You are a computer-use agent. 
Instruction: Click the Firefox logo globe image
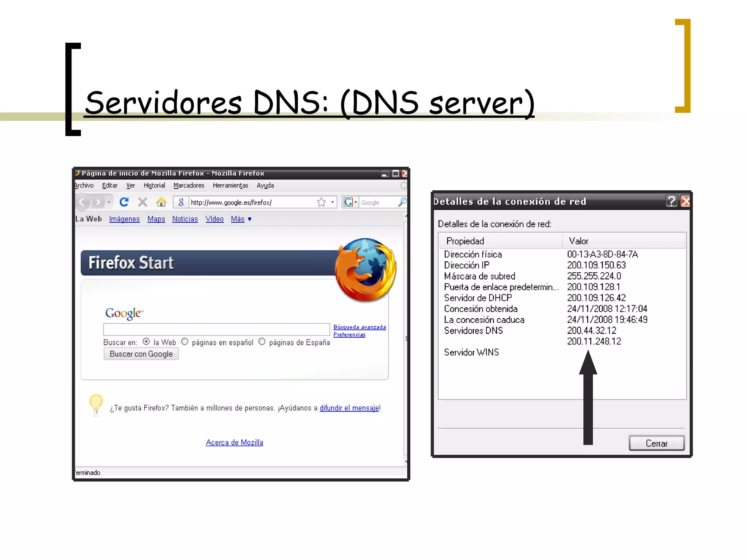click(365, 270)
